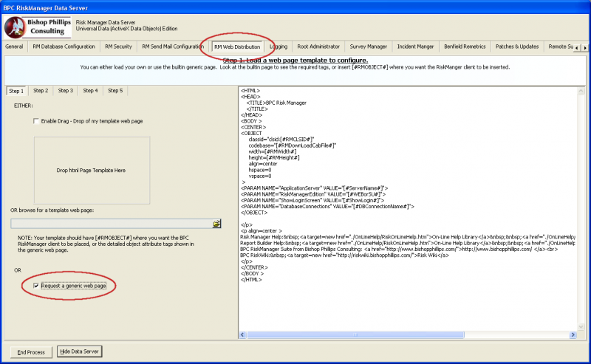Click the codebase="[#RMDownLoadCabFile#]" line
This screenshot has height=364, width=591.
292,145
